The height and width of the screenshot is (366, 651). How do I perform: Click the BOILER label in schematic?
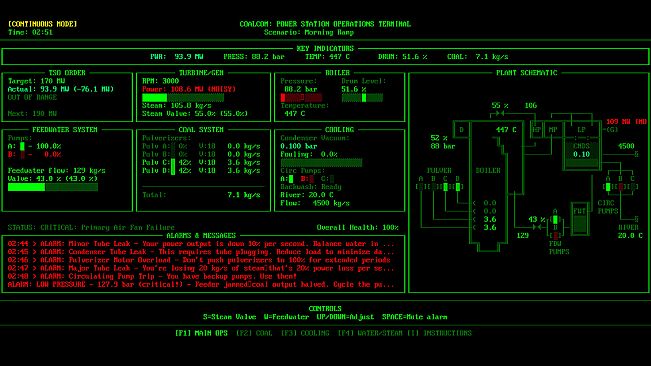488,170
